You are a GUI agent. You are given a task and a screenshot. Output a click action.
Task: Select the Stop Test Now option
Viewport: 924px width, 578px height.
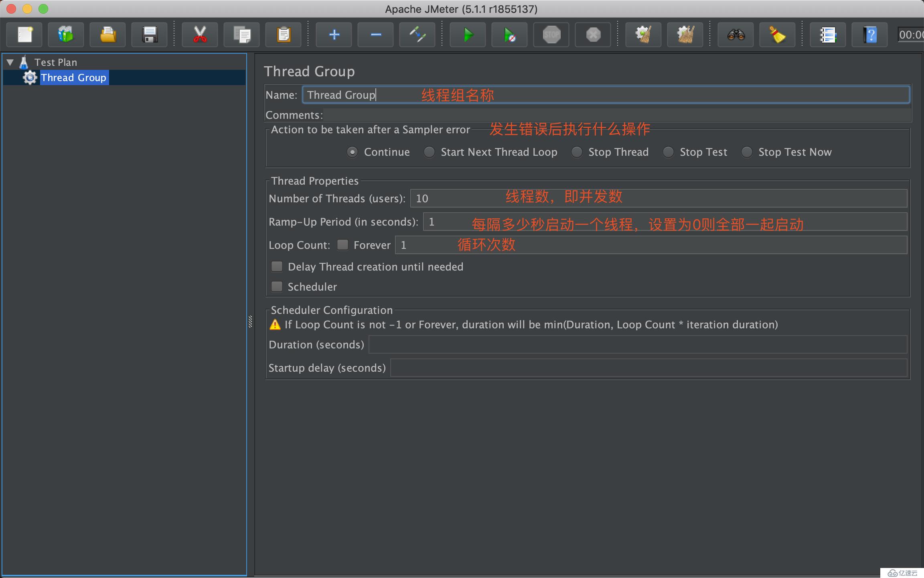(747, 152)
